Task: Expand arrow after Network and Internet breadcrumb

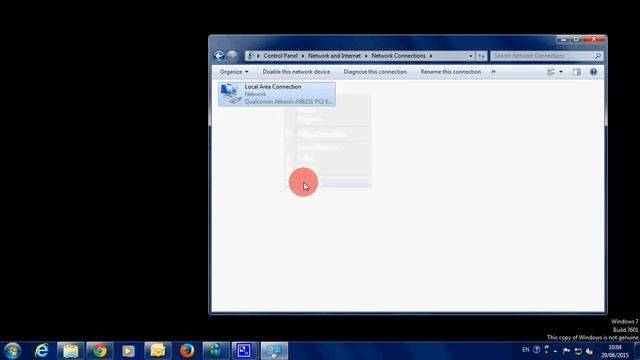Action: [366, 56]
